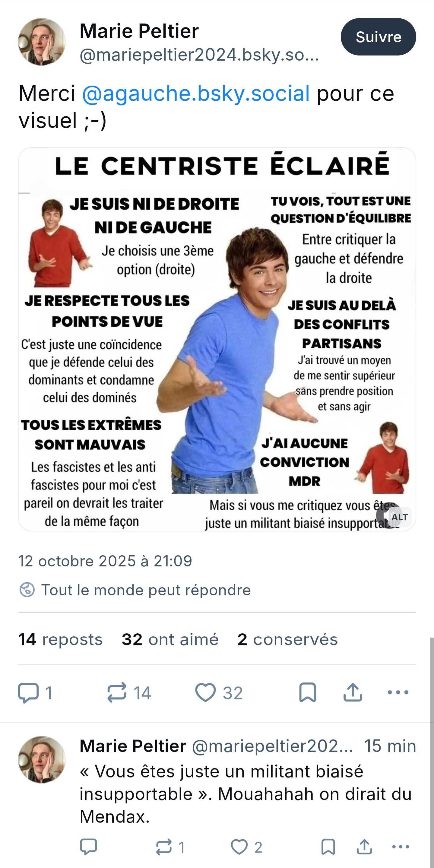Open the Le Centriste Éclairé image
Screen dimensions: 434x868
[217, 339]
